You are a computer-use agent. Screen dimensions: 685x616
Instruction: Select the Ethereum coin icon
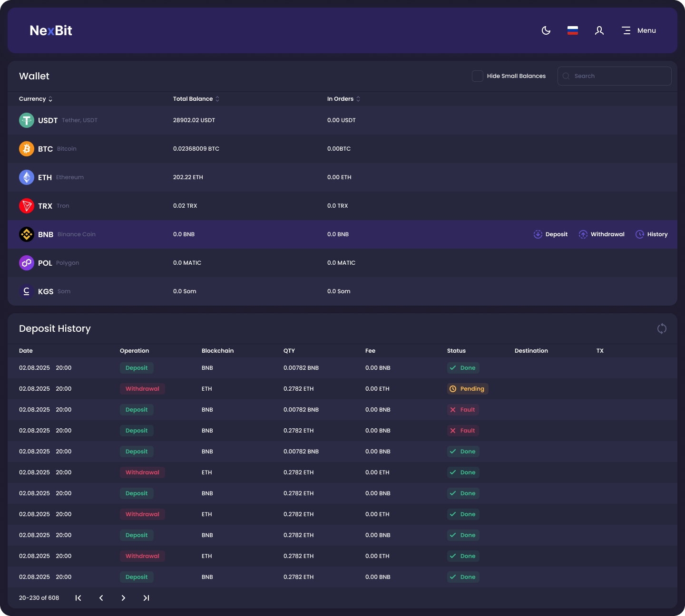(26, 177)
